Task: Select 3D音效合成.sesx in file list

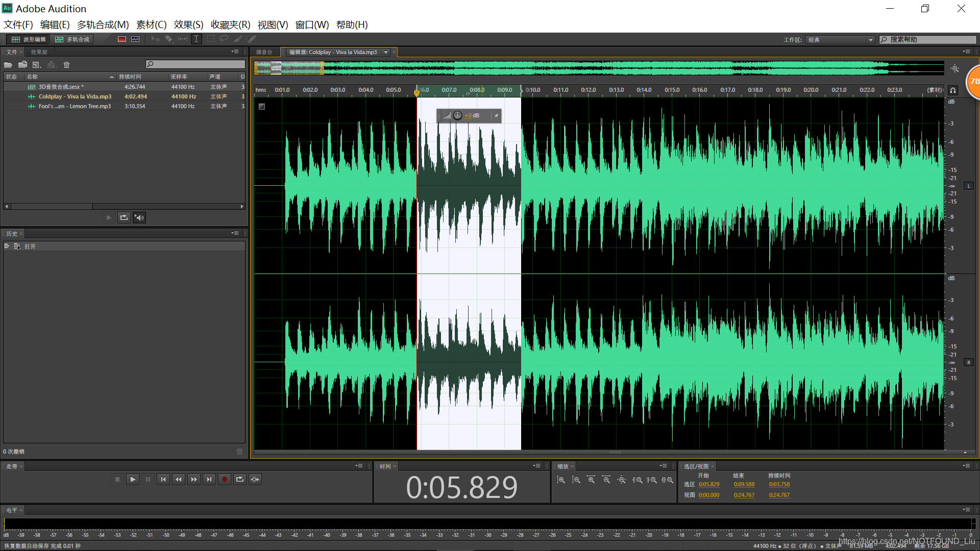Action: click(124, 87)
